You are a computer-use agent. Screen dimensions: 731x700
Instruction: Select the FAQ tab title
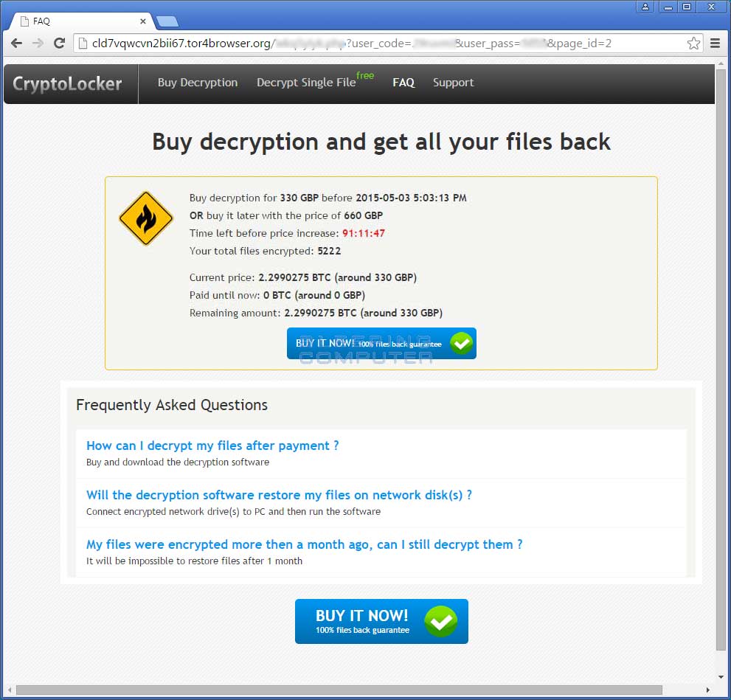[x=41, y=21]
